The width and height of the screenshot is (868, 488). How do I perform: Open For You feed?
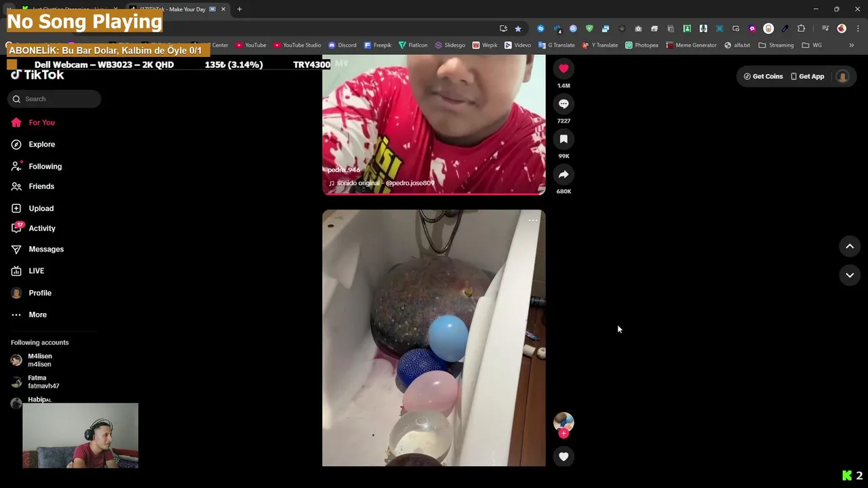pos(41,123)
